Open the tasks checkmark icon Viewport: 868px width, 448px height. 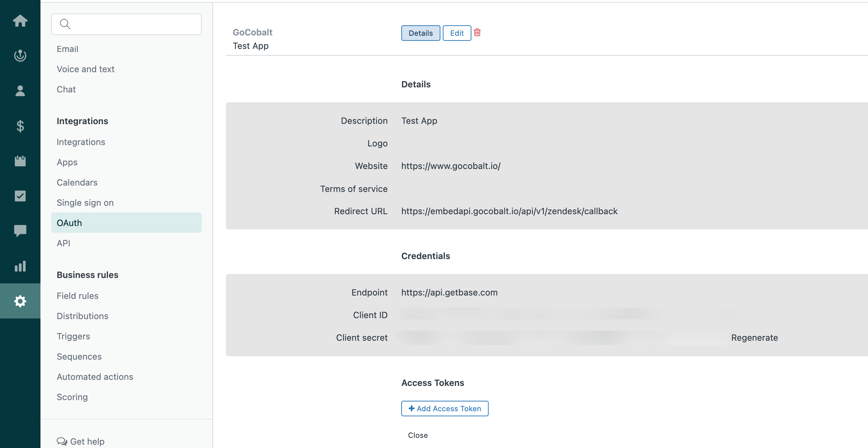click(20, 196)
